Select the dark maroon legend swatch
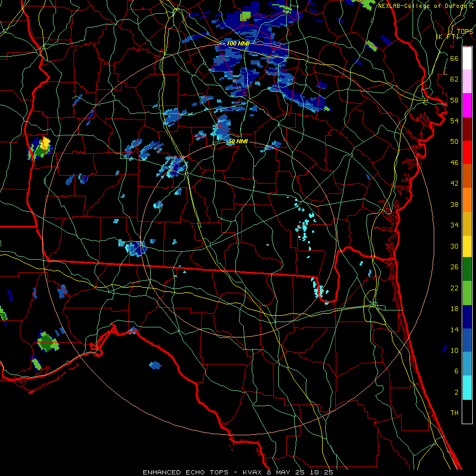Viewport: 476px width, 476px height. (x=467, y=129)
